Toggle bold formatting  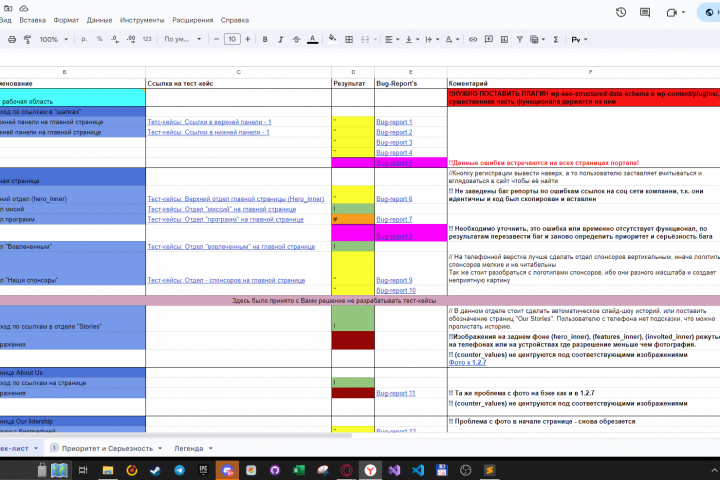pos(265,40)
